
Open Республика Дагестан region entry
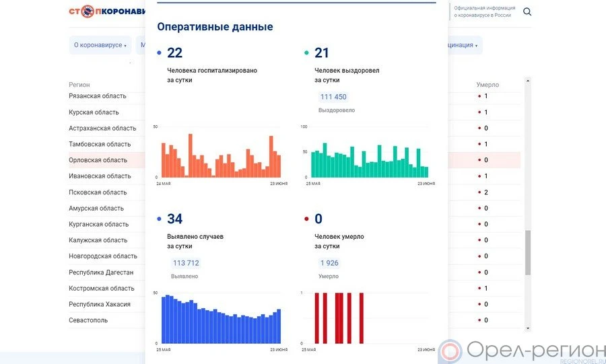[x=101, y=272]
